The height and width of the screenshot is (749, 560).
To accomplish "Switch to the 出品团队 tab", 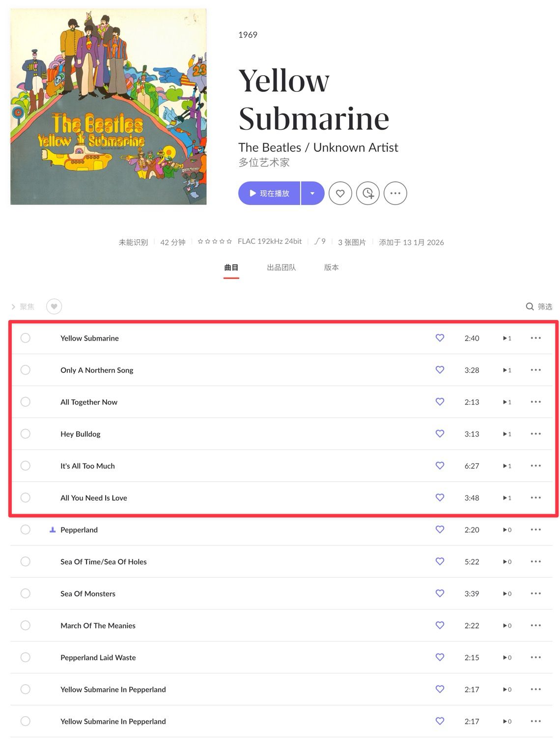I will (x=281, y=267).
